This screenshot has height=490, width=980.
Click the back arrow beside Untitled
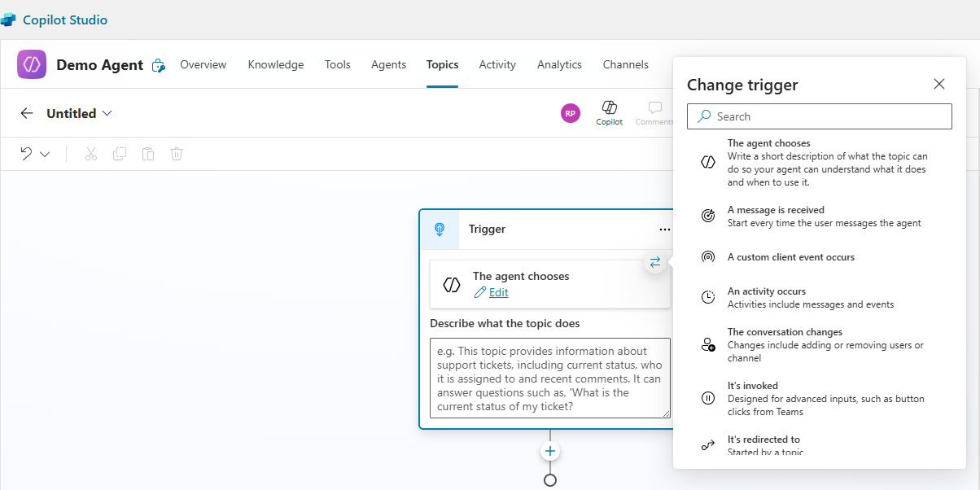tap(27, 113)
